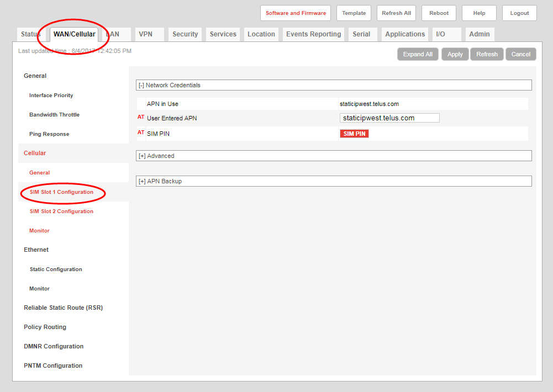Click the AT icon beside SIM PIN
This screenshot has height=392, width=553.
[141, 133]
